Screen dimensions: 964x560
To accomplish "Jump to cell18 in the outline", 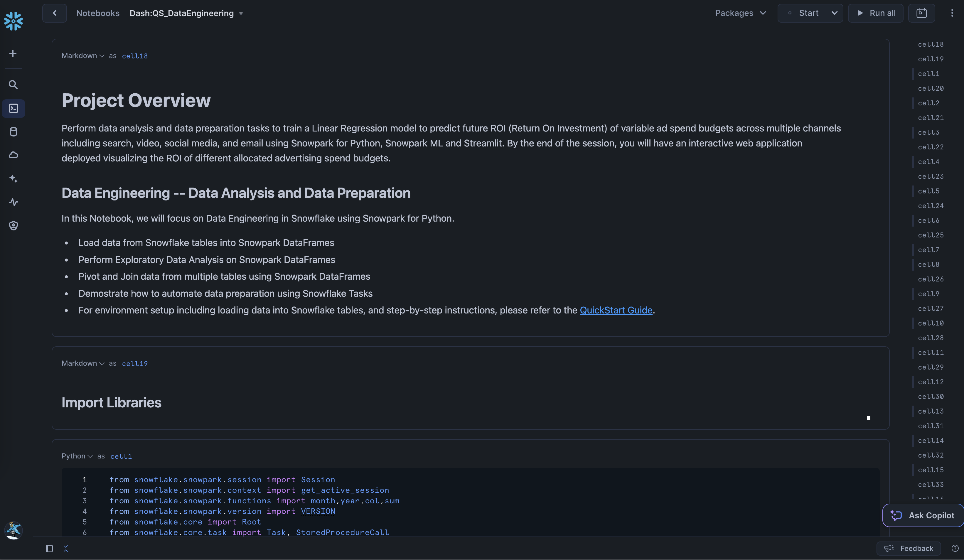I will click(x=930, y=44).
